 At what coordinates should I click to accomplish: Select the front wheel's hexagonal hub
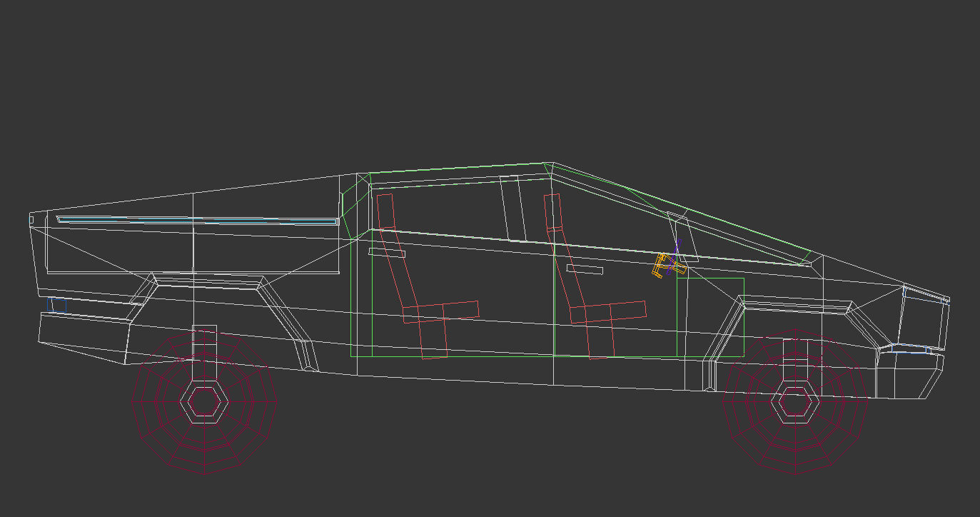[x=795, y=403]
